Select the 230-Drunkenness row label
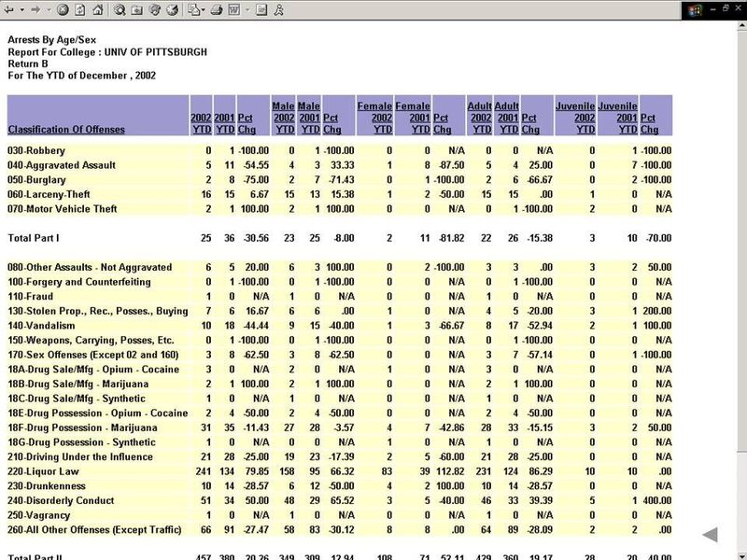Viewport: 747px width, 560px height. pos(47,486)
